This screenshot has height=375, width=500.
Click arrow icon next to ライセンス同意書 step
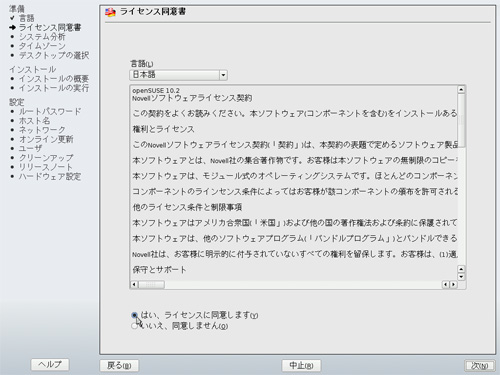[13, 27]
